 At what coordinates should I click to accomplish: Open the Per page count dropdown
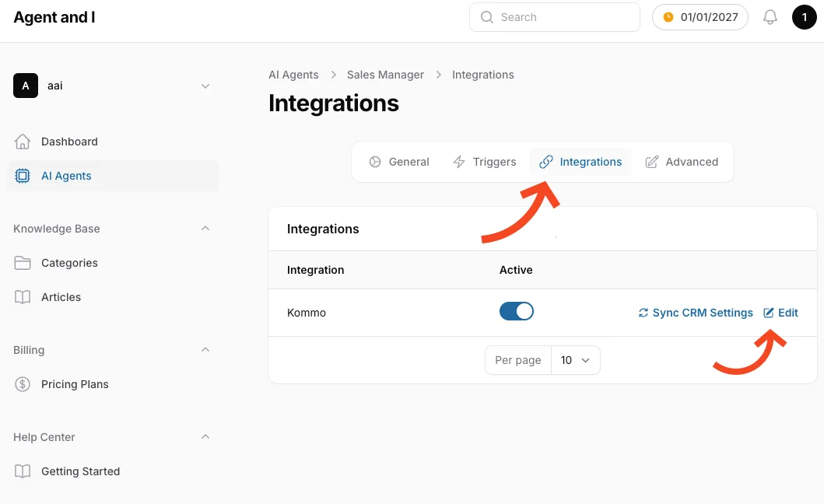tap(575, 360)
